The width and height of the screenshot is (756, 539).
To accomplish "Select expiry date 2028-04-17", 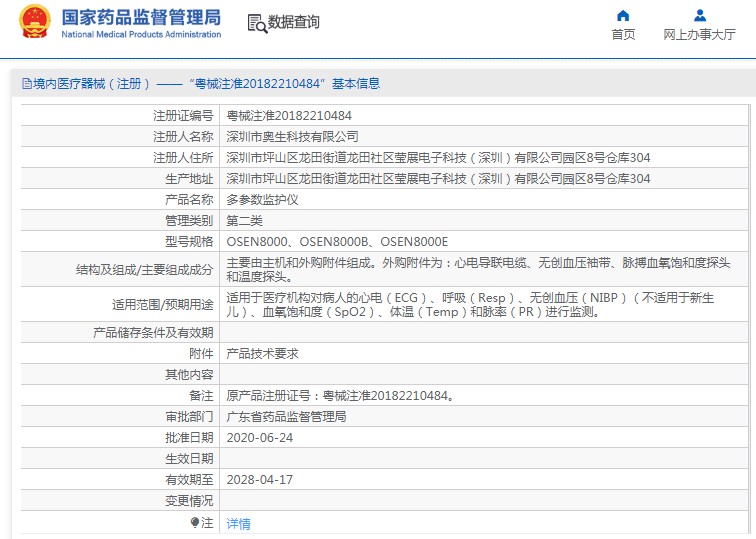I will pyautogui.click(x=259, y=480).
